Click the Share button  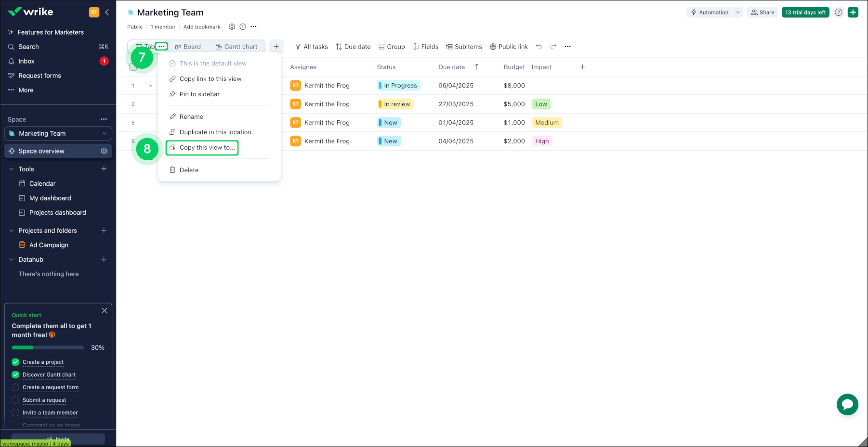coord(763,13)
